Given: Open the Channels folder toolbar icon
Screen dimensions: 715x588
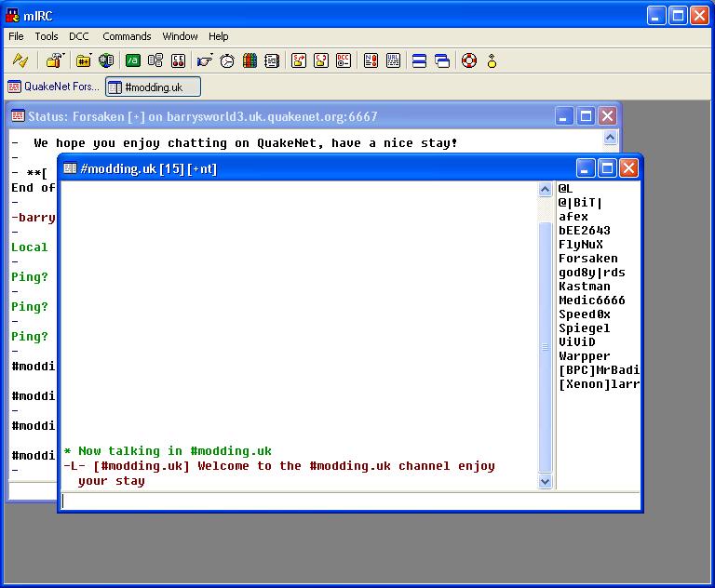Looking at the screenshot, I should (84, 60).
